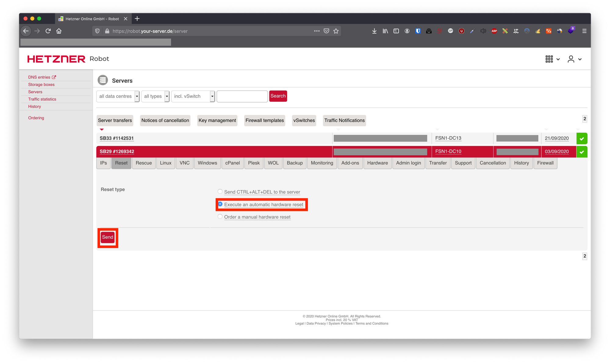Open the downloads arrow icon
The width and height of the screenshot is (610, 364).
click(x=374, y=31)
